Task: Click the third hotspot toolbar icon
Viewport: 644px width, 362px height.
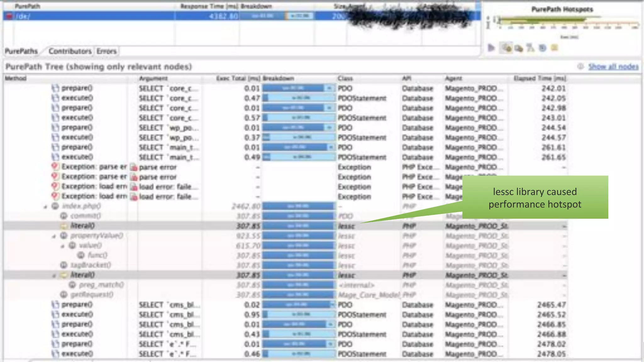Action: (x=519, y=48)
